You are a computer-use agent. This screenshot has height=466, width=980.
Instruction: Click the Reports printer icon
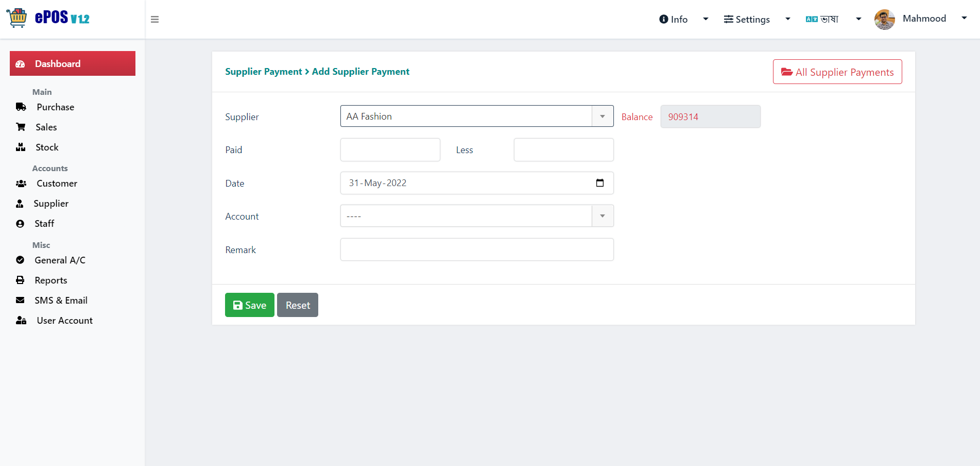tap(20, 280)
